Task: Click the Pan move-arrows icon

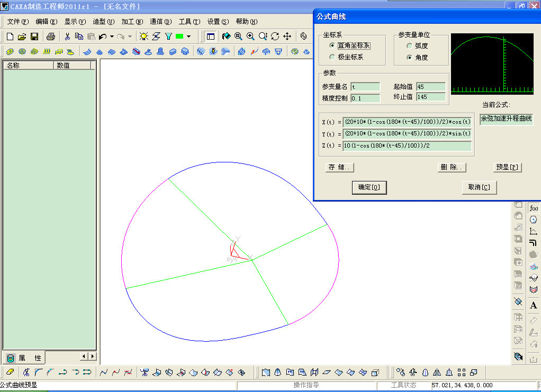Action: (287, 36)
